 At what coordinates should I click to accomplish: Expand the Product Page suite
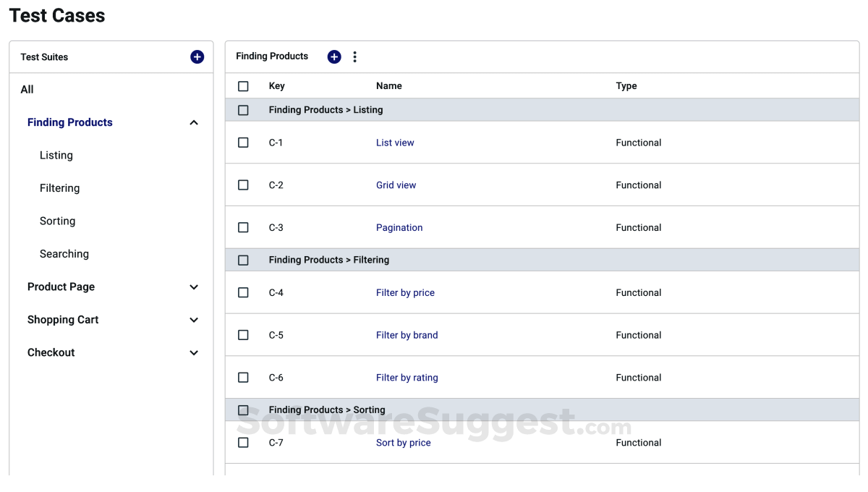(194, 287)
